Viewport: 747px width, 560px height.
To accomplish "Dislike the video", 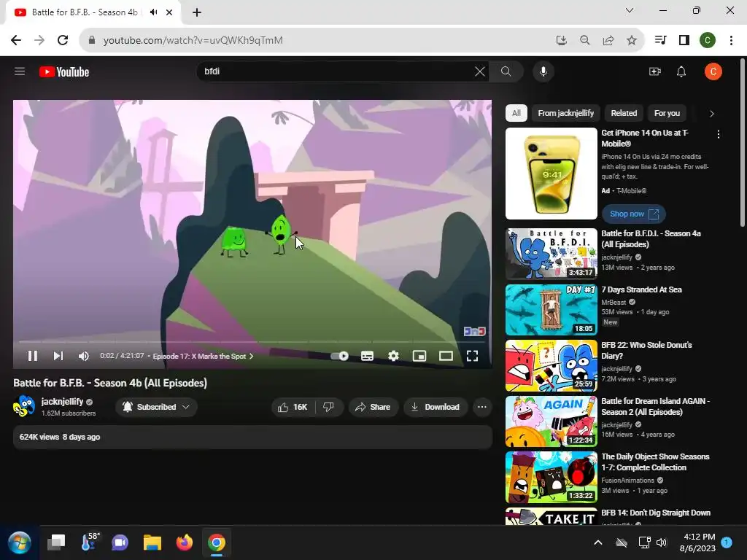I will point(329,407).
